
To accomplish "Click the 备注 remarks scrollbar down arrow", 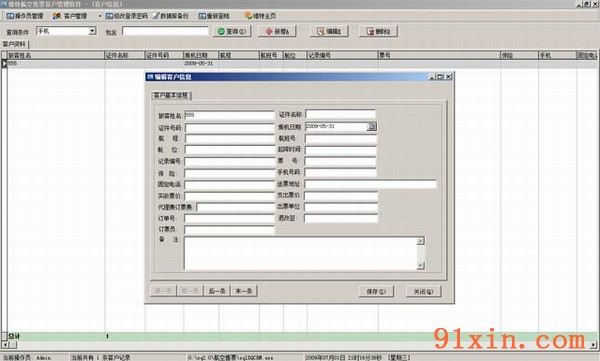I will [421, 265].
